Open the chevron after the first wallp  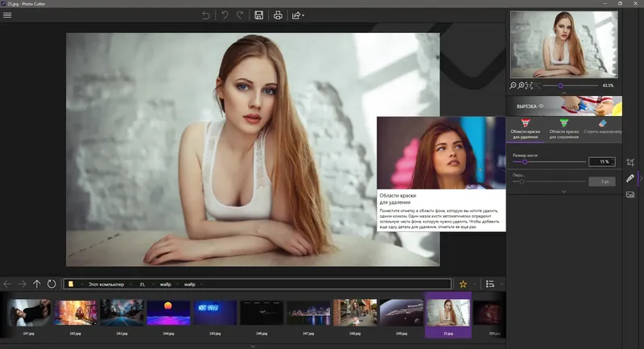pos(177,285)
